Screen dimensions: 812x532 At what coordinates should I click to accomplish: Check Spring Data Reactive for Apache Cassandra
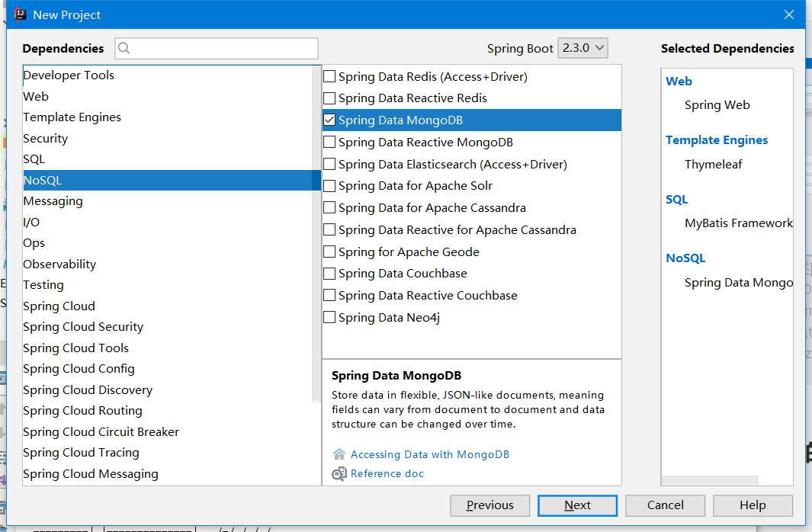(329, 229)
